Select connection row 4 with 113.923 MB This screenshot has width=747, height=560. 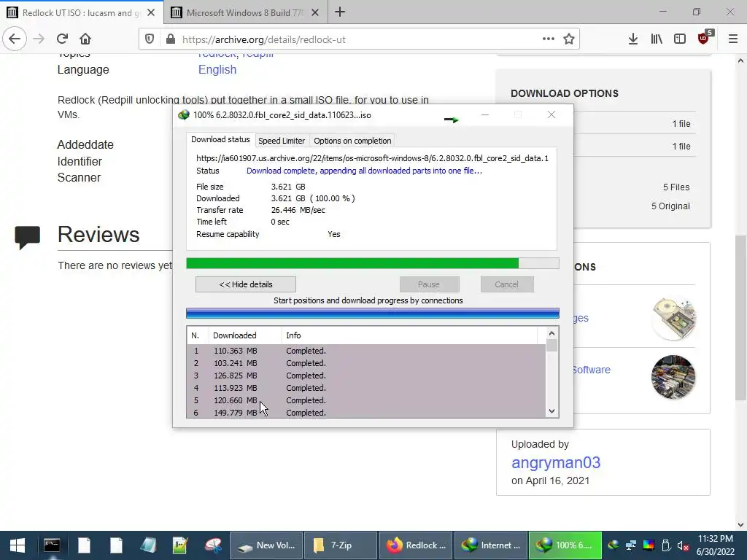coord(366,388)
